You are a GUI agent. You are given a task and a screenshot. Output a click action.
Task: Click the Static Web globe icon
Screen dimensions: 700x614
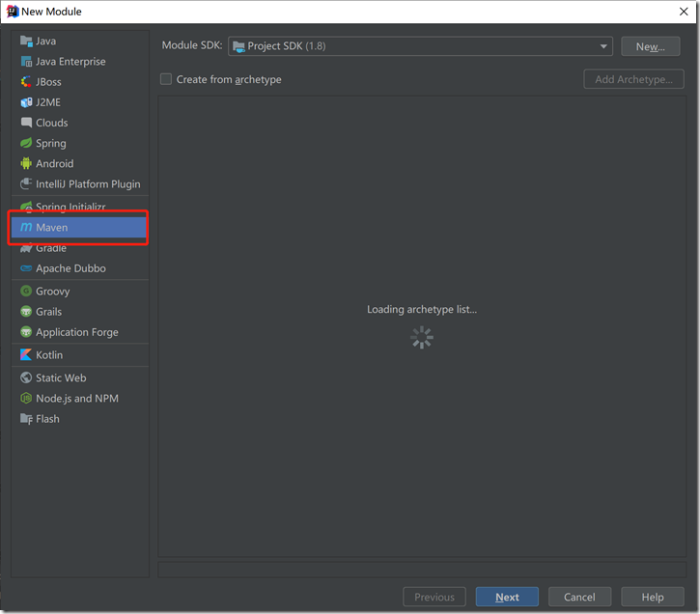(26, 377)
